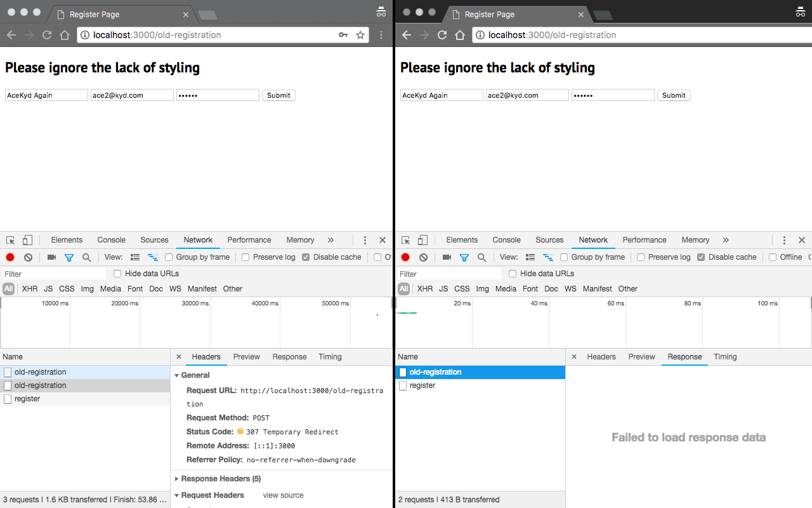Click the view source link
Screen dimensions: 812x508
pos(283,495)
